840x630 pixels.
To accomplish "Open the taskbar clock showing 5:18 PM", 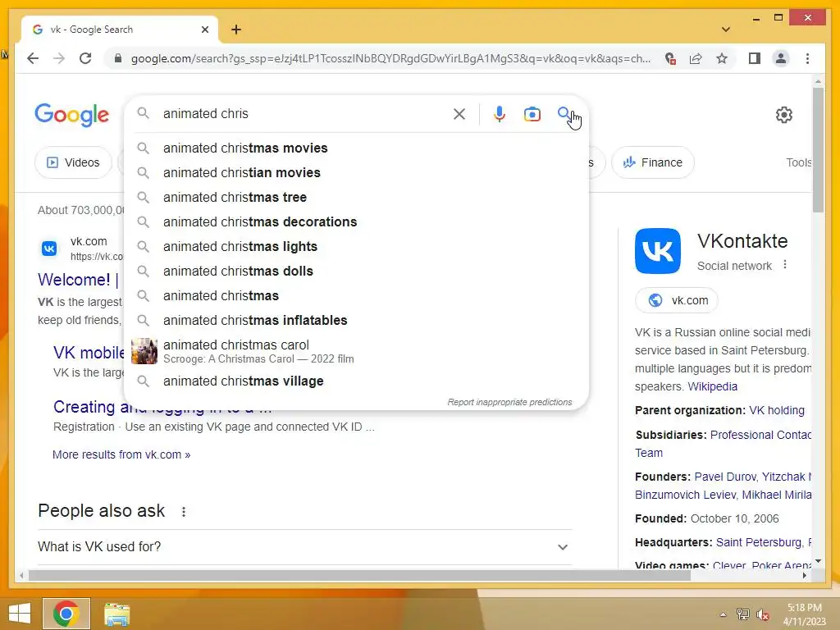I will tap(804, 614).
